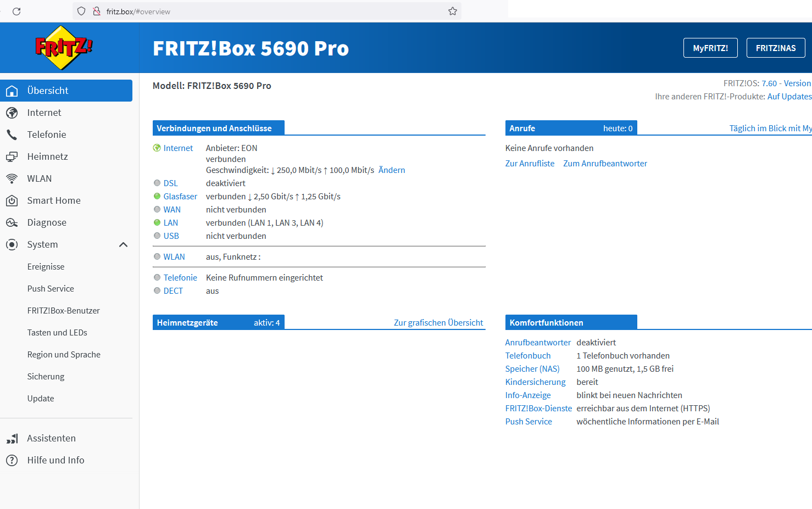Click the Ändern speed link

(392, 170)
